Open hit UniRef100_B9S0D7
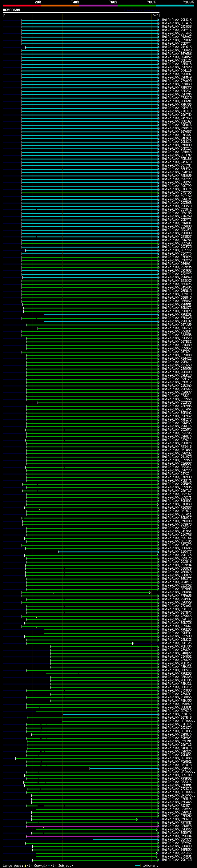The image size is (197, 868). click(x=176, y=74)
